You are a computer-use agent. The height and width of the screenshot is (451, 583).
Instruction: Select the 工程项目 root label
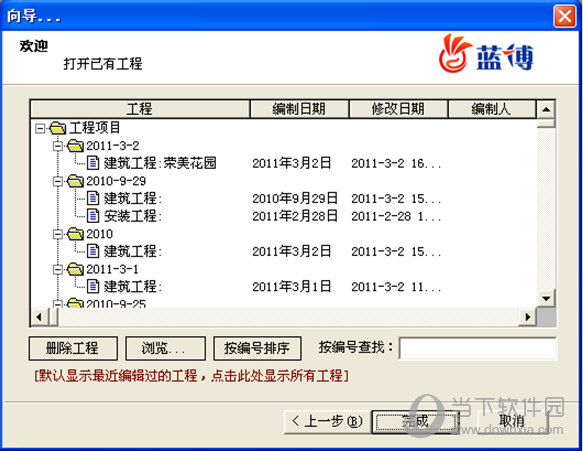click(94, 128)
